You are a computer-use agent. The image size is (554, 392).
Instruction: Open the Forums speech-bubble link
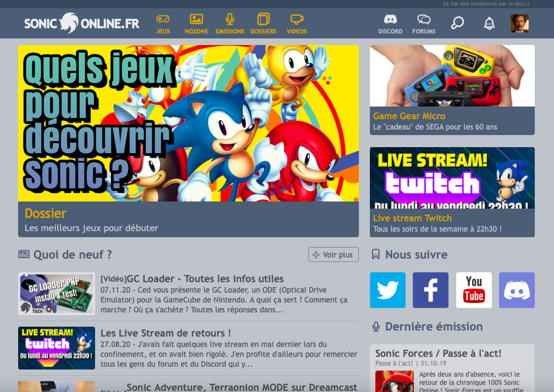pyautogui.click(x=424, y=24)
